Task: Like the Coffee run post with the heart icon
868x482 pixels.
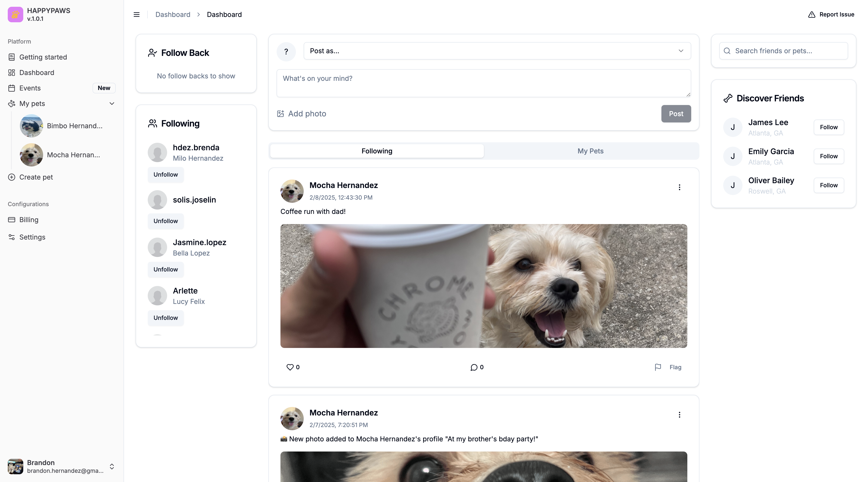Action: click(x=290, y=367)
